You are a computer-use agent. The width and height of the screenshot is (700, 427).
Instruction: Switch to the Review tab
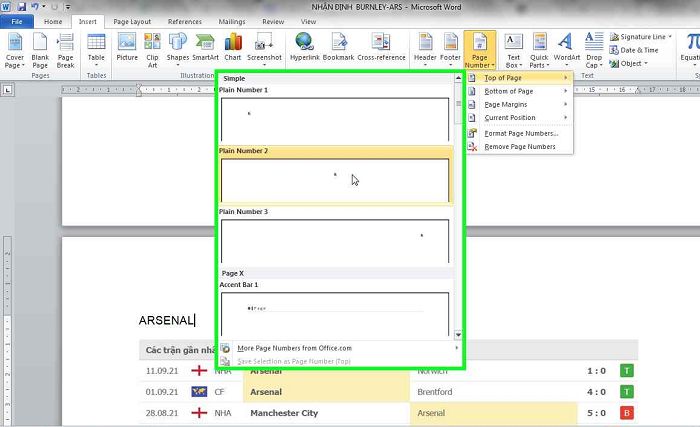pyautogui.click(x=273, y=21)
